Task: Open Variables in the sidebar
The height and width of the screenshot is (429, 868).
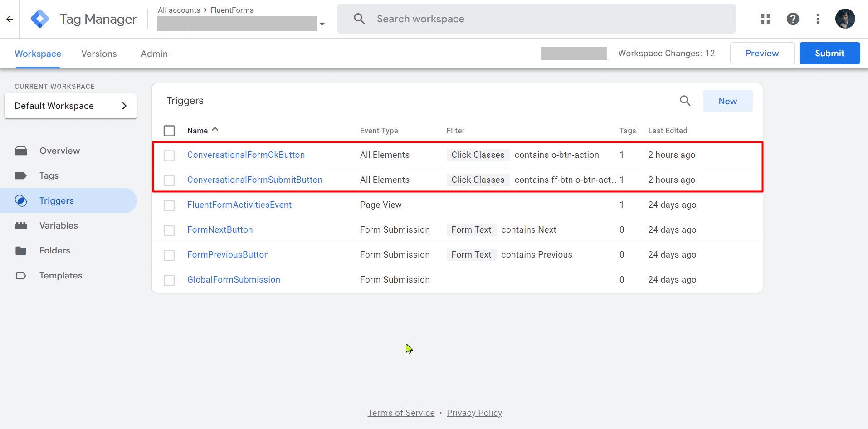Action: (59, 225)
